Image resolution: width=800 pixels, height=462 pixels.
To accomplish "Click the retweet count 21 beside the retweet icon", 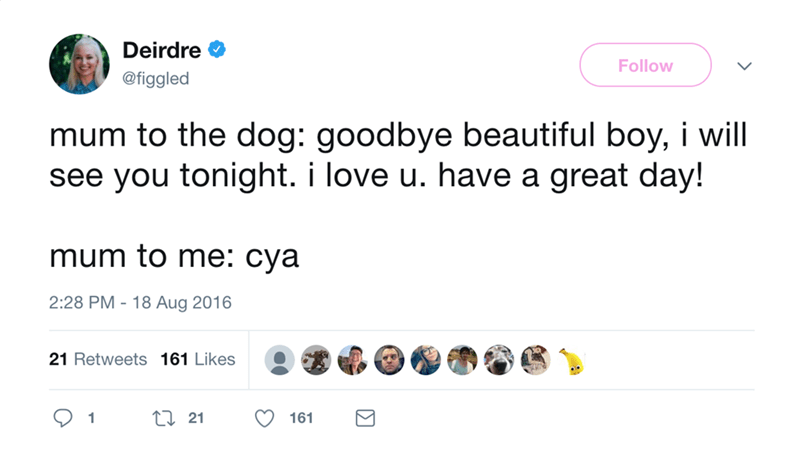I will 196,419.
